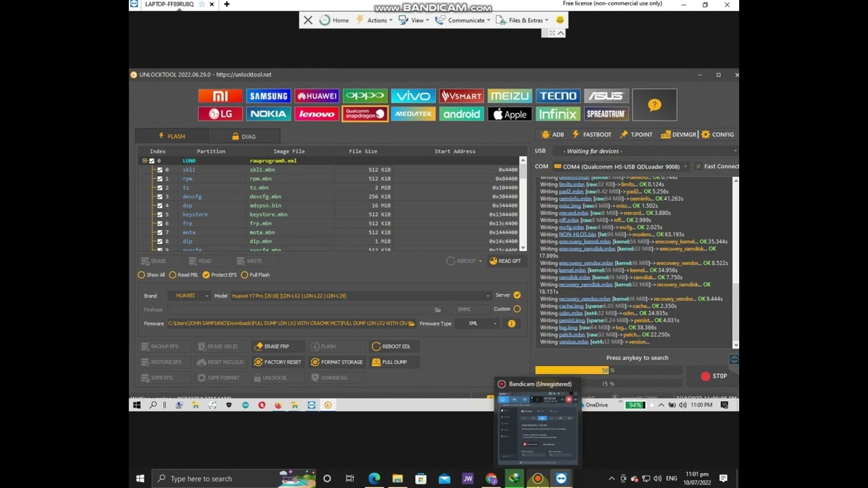This screenshot has height=488, width=868.
Task: Select the Meizu brand icon
Action: (509, 96)
